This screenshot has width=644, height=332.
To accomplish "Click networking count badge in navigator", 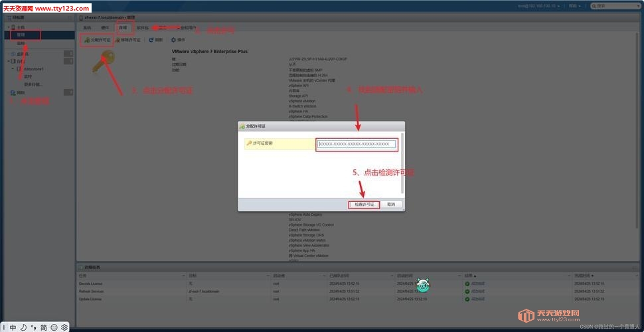I will coord(68,92).
